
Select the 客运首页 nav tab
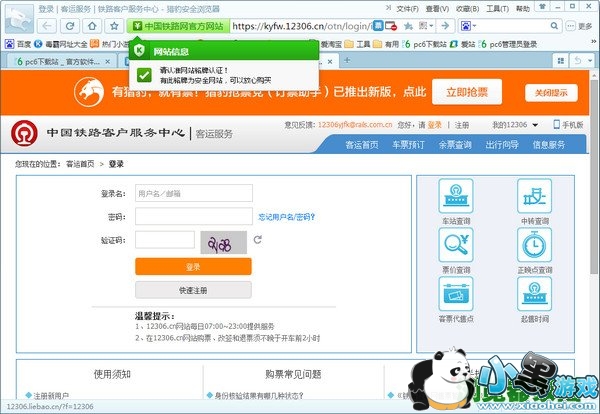(x=362, y=145)
